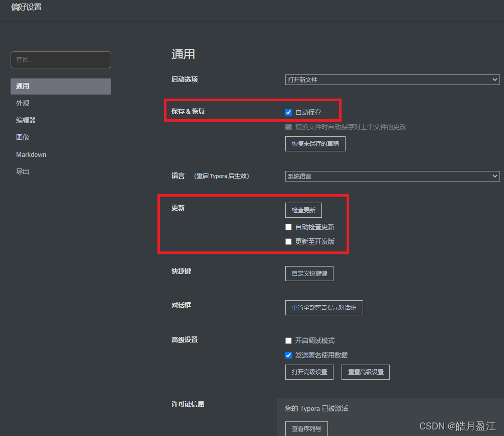The image size is (504, 436).
Task: Click the 重置高级设置 button
Action: pos(366,372)
